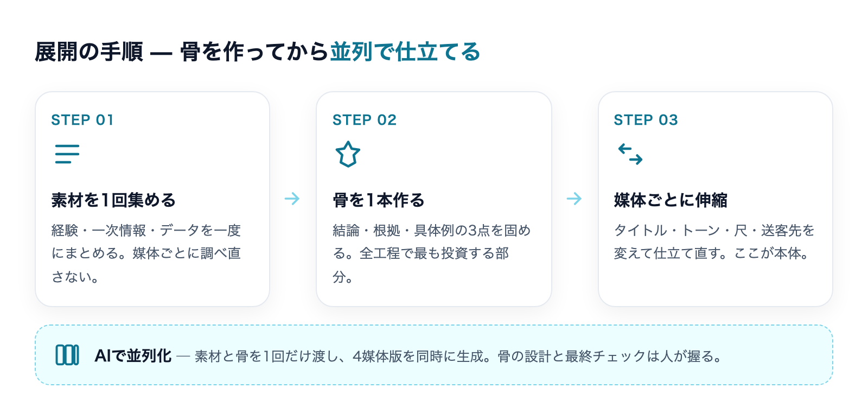Click the text 骨を作ってから in the title
868x420 pixels.
click(x=254, y=52)
